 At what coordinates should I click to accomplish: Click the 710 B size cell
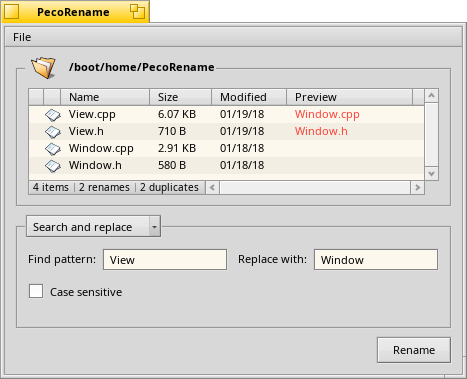pos(172,131)
